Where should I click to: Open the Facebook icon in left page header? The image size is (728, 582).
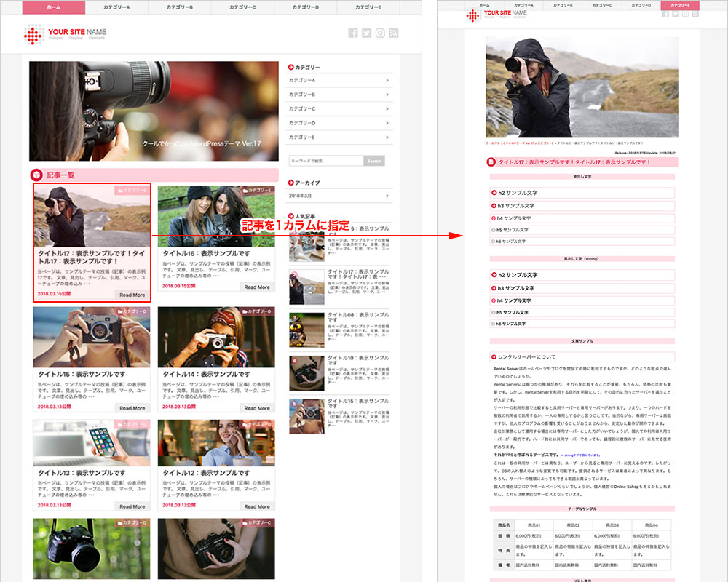pyautogui.click(x=353, y=33)
